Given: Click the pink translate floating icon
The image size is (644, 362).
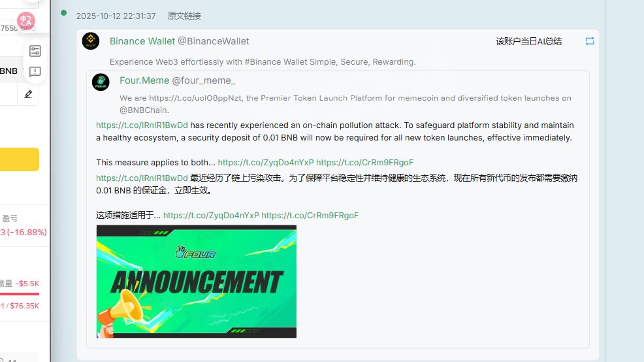Looking at the screenshot, I should point(26,21).
